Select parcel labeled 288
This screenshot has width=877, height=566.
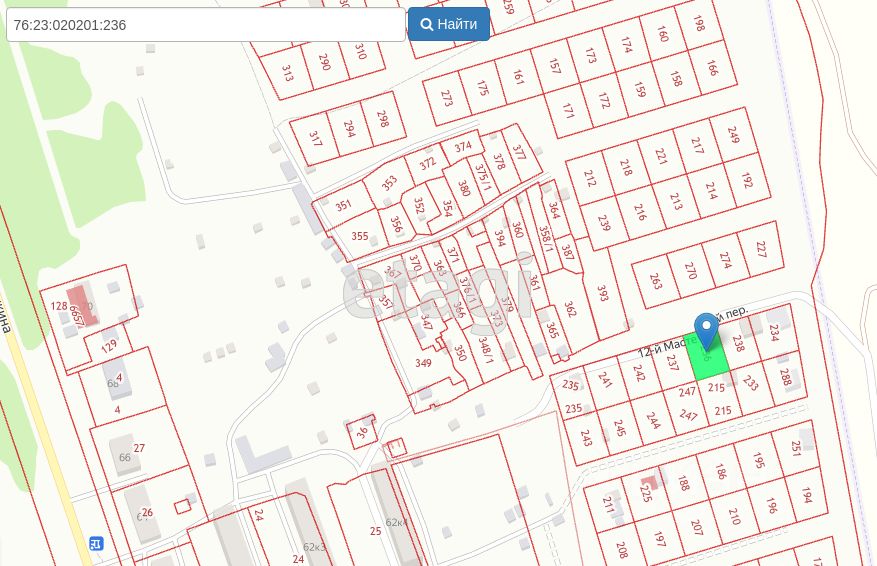pos(786,377)
